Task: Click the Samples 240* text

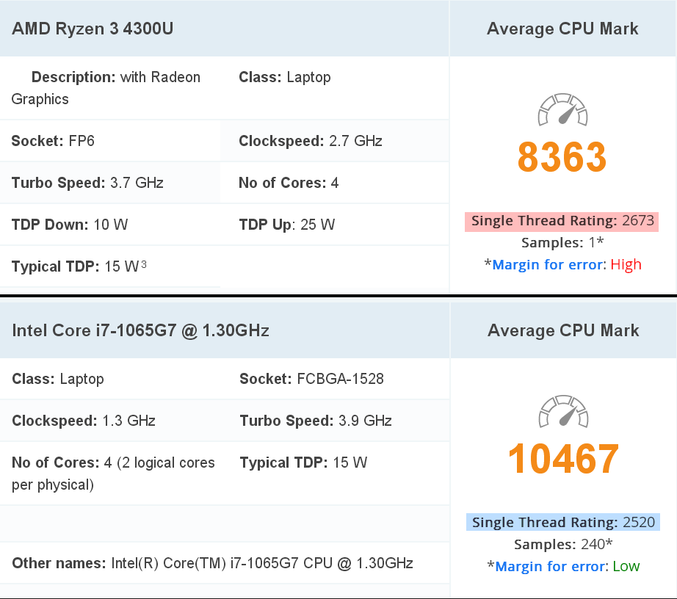Action: pos(562,544)
